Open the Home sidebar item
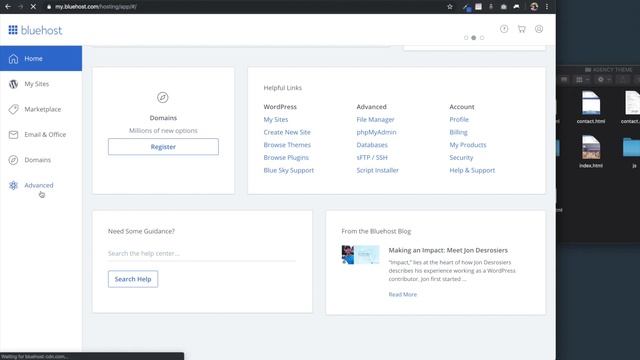This screenshot has width=640, height=360. (x=41, y=58)
